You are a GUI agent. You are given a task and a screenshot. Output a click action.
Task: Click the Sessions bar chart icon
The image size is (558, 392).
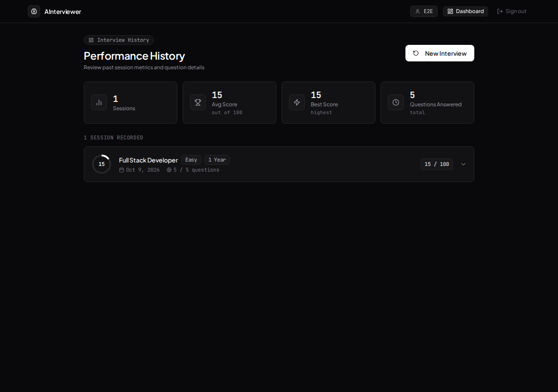click(99, 102)
